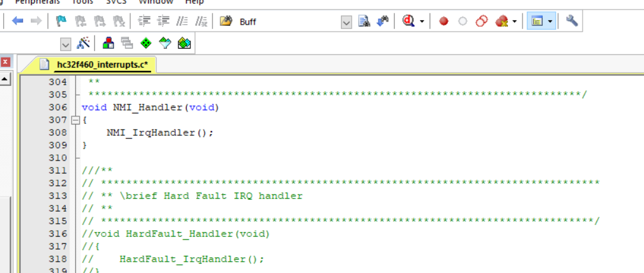Open the debug button's dropdown arrow
The width and height of the screenshot is (644, 273).
(422, 21)
